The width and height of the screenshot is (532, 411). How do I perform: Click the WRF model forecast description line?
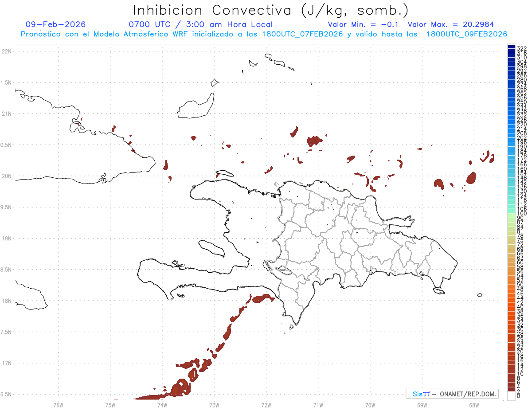tap(264, 34)
